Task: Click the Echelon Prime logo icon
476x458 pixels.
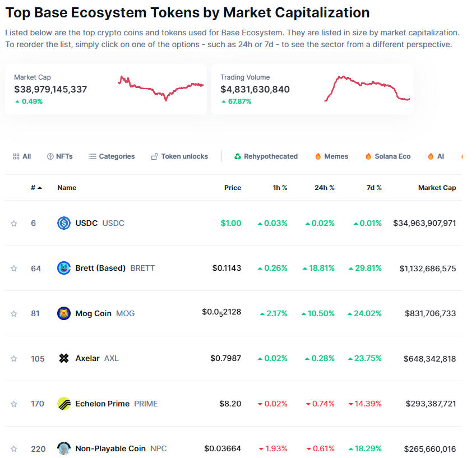Action: (x=64, y=404)
